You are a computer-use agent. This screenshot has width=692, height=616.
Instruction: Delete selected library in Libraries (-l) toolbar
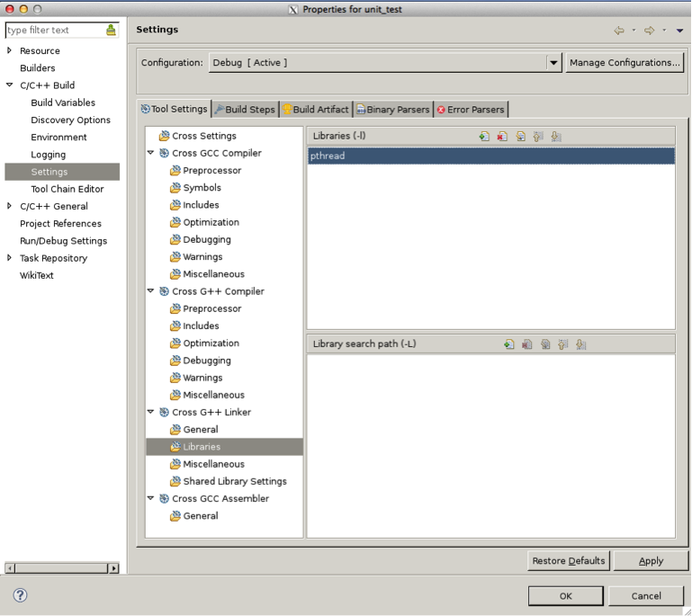point(502,137)
